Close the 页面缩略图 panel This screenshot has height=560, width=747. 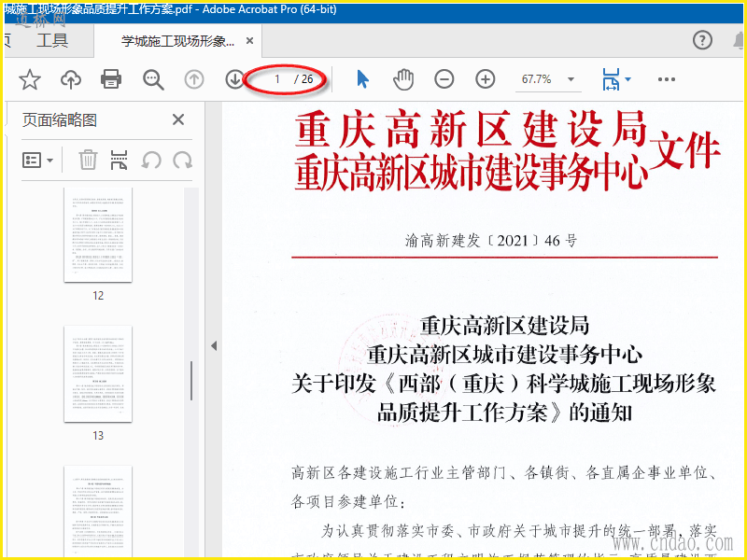coord(178,119)
